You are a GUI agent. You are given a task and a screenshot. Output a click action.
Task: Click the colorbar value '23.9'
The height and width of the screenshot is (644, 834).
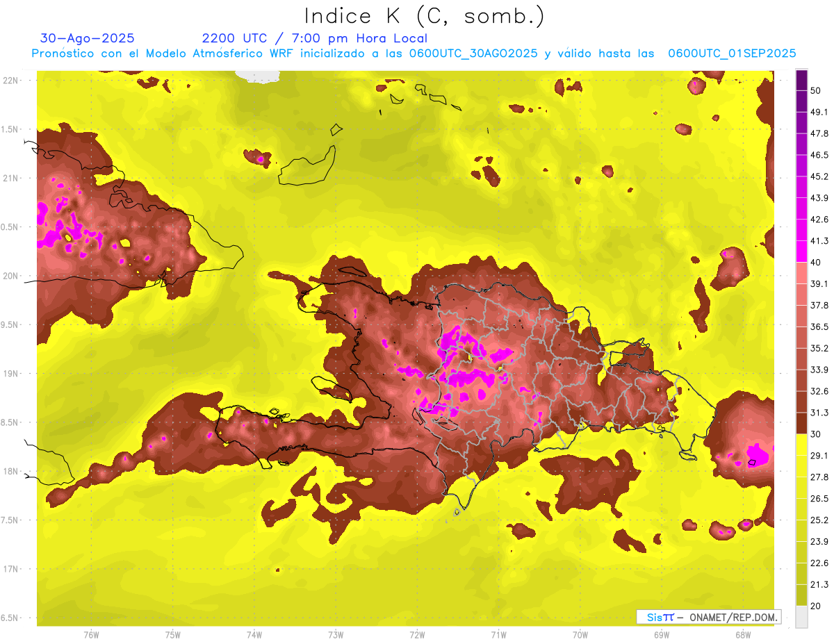point(819,542)
